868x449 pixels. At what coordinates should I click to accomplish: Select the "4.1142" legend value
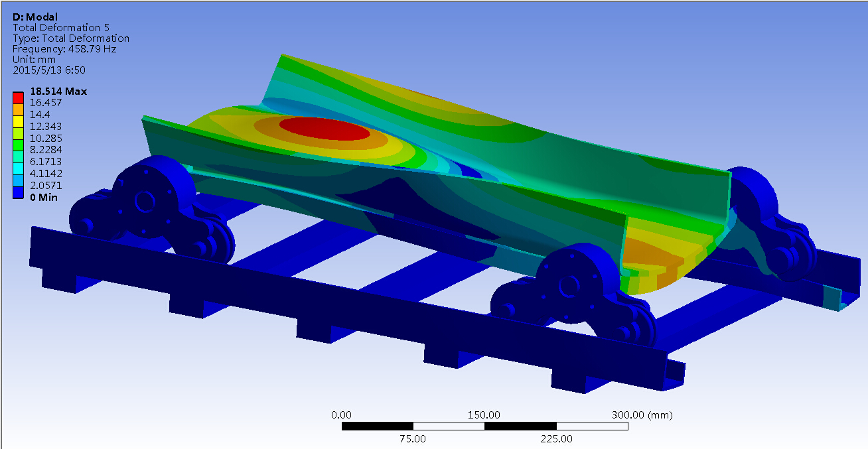46,174
